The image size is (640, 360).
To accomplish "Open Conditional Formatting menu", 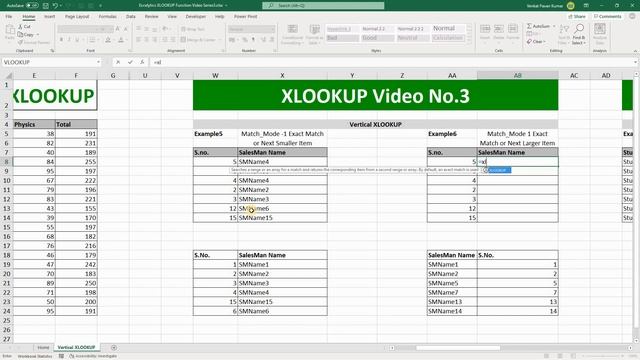I will tap(292, 34).
